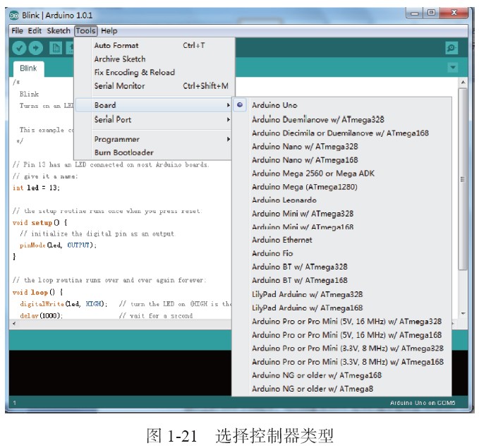Viewport: 479px width, 448px height.
Task: Choose Archive Sketch menu entry
Action: 155,59
